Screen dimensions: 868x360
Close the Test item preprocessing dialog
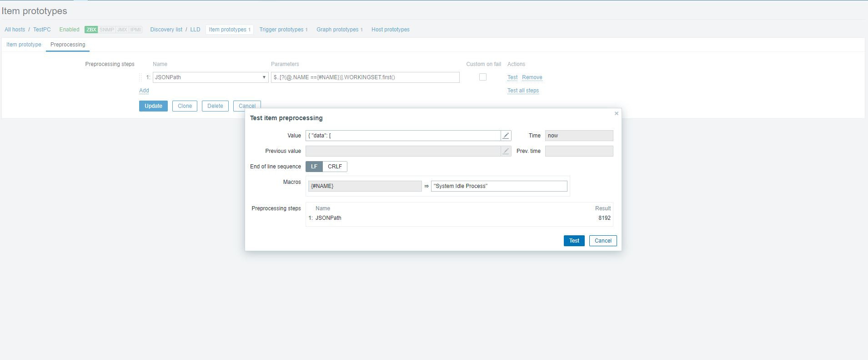point(617,113)
